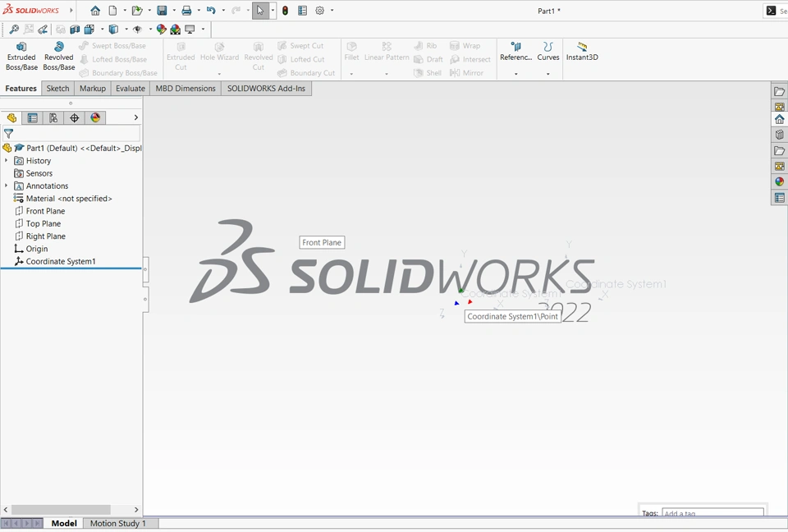Click the Previous View icon
This screenshot has height=532, width=788.
point(43,30)
